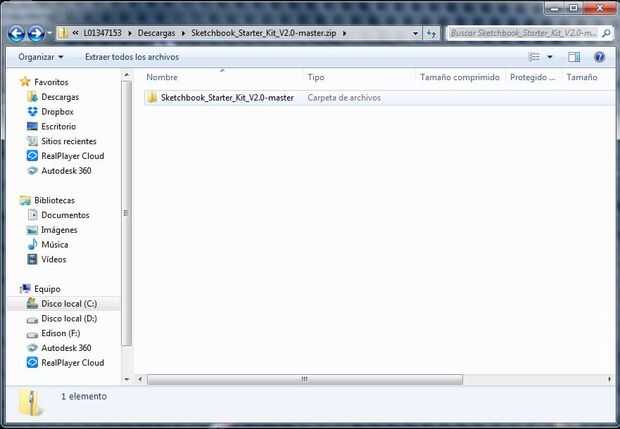Image resolution: width=620 pixels, height=429 pixels.
Task: Open Sitios recientes in Favoritos
Action: pyautogui.click(x=68, y=141)
